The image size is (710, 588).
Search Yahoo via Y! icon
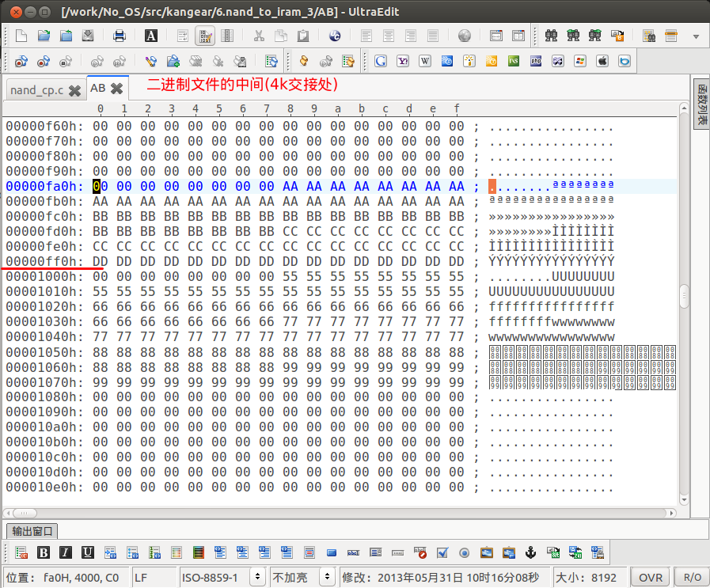coord(403,61)
